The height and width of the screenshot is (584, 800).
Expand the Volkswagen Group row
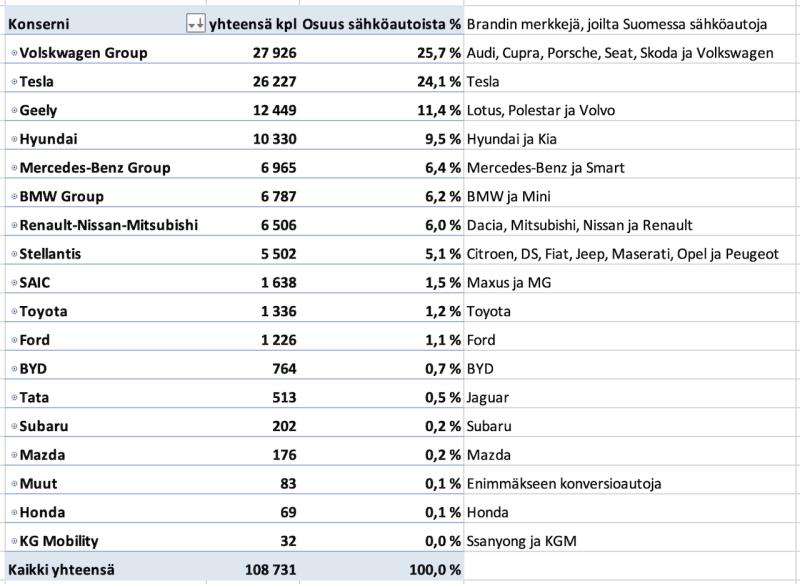pos(13,53)
